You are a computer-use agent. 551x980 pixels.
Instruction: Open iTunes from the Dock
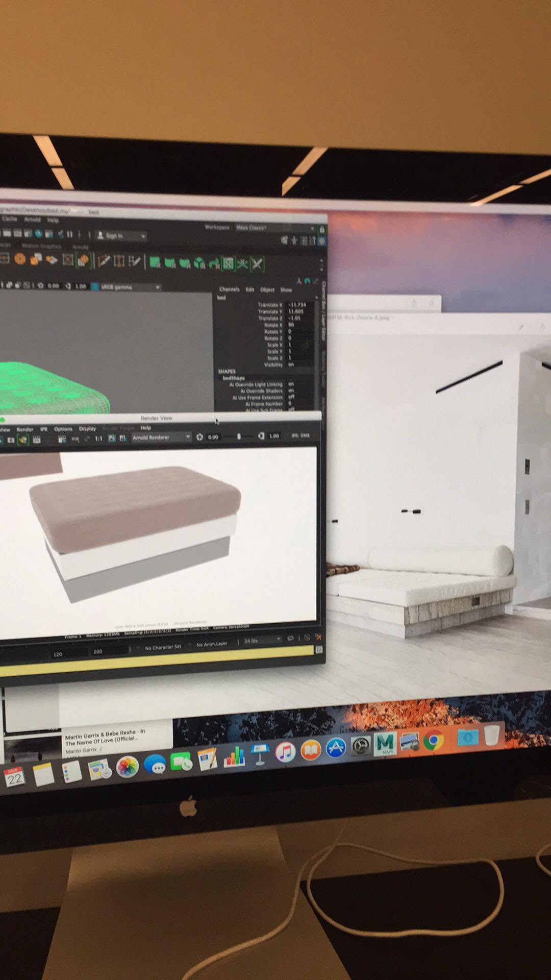(x=286, y=752)
